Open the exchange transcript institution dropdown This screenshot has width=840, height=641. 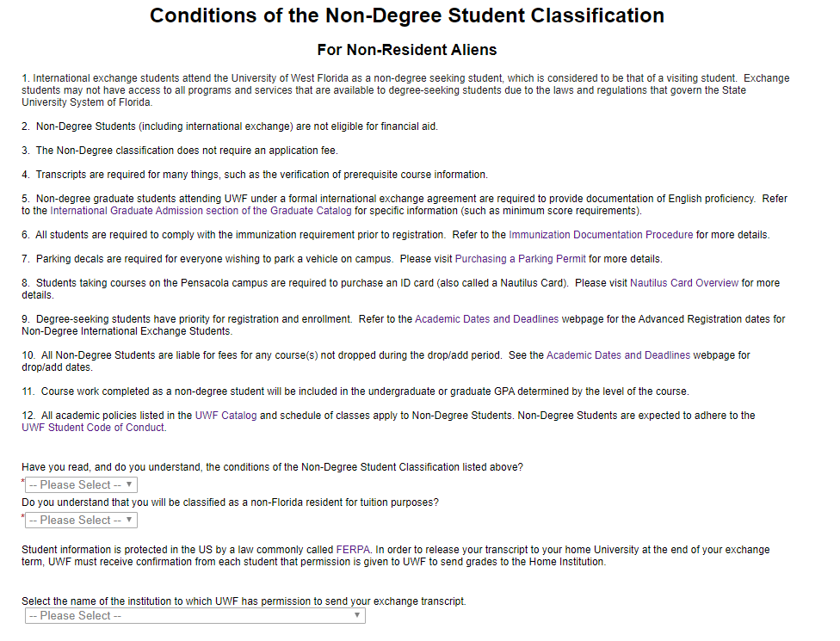tap(195, 616)
